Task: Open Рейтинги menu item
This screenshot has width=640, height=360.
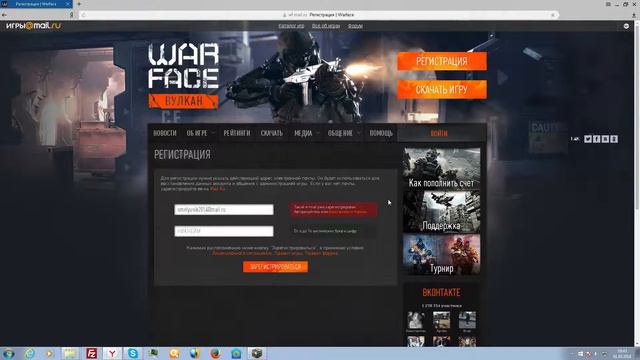Action: (x=237, y=133)
